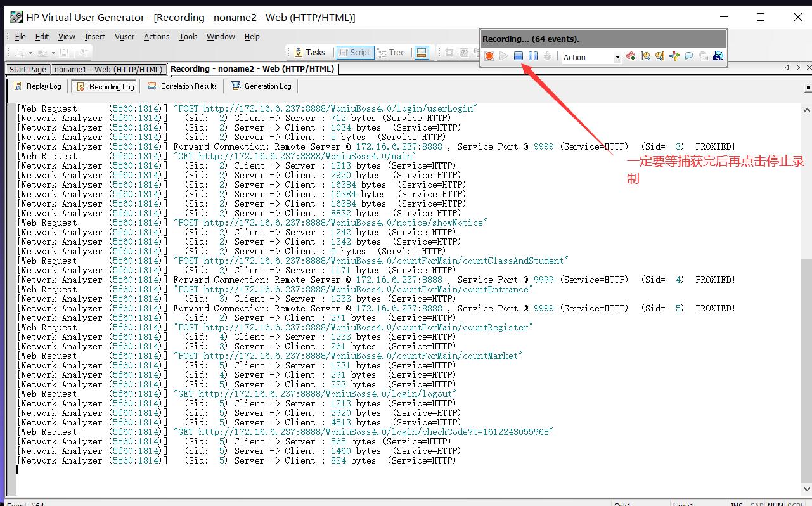Show the Generation Log tab
The height and width of the screenshot is (506, 812).
(261, 86)
